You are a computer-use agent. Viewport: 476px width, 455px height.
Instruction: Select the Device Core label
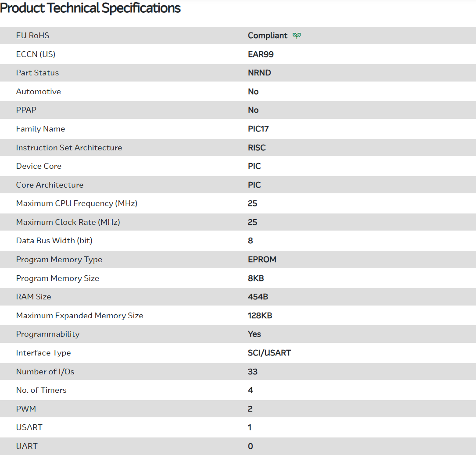(39, 166)
